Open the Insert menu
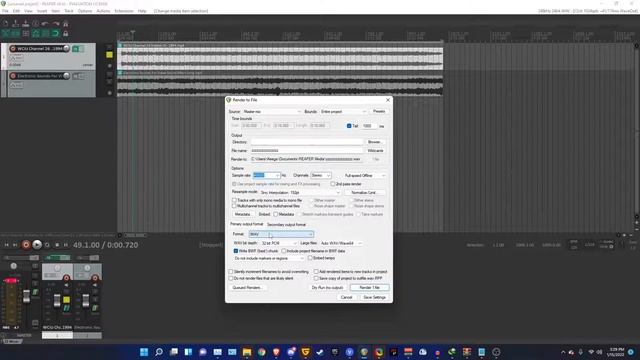The height and width of the screenshot is (360, 640). [x=42, y=11]
